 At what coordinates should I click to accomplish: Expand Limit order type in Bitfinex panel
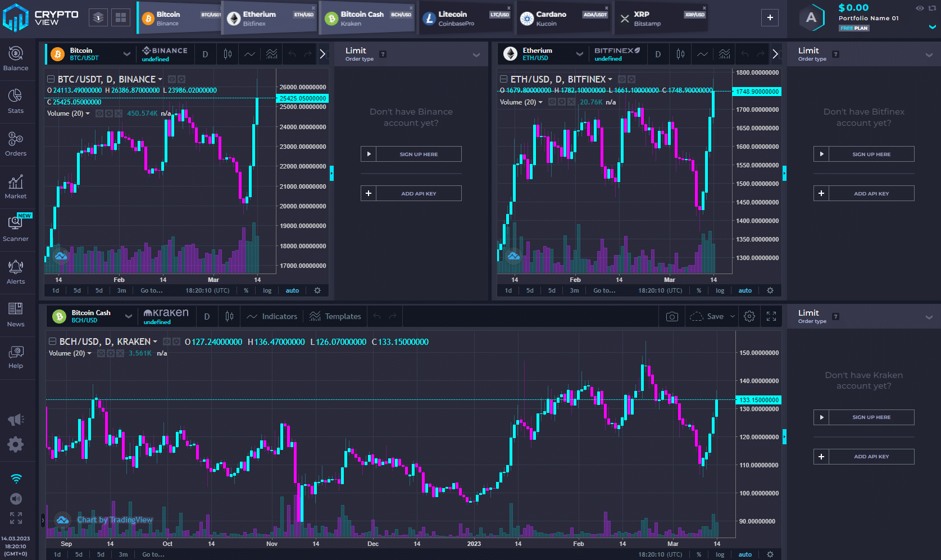(929, 54)
